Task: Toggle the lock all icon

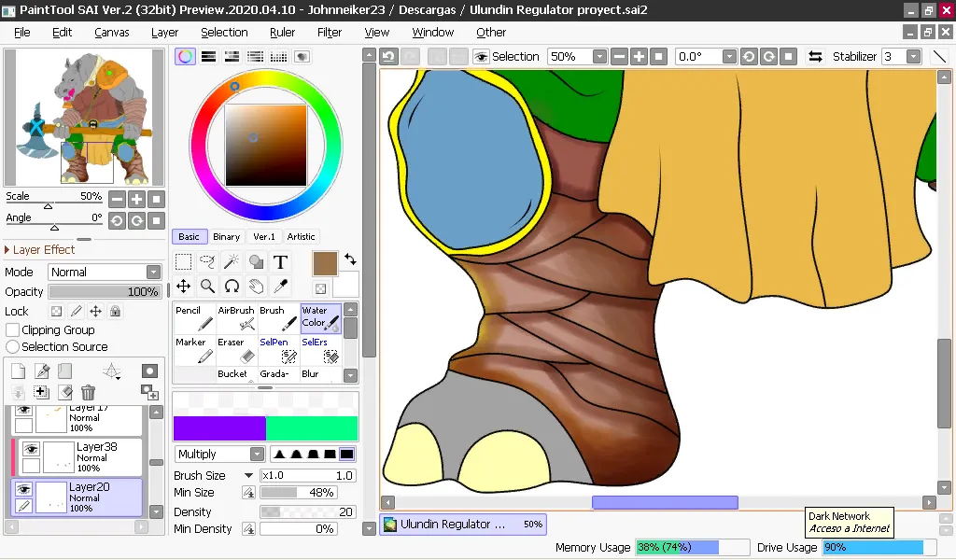Action: pyautogui.click(x=115, y=312)
